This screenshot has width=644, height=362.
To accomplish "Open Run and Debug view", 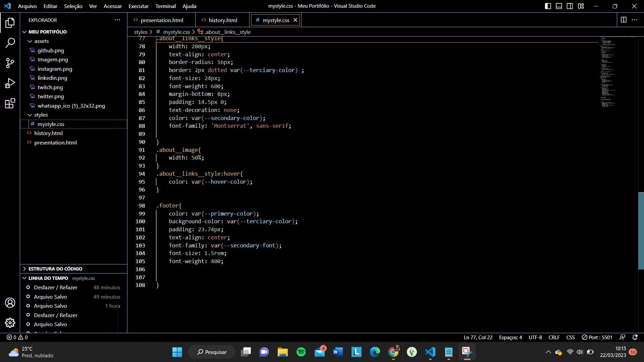I will click(10, 83).
